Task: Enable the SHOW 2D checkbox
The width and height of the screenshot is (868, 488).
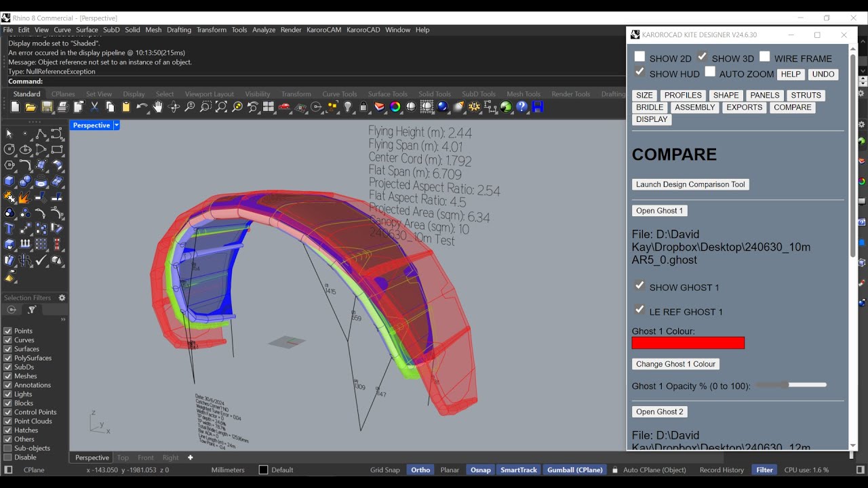Action: (639, 57)
